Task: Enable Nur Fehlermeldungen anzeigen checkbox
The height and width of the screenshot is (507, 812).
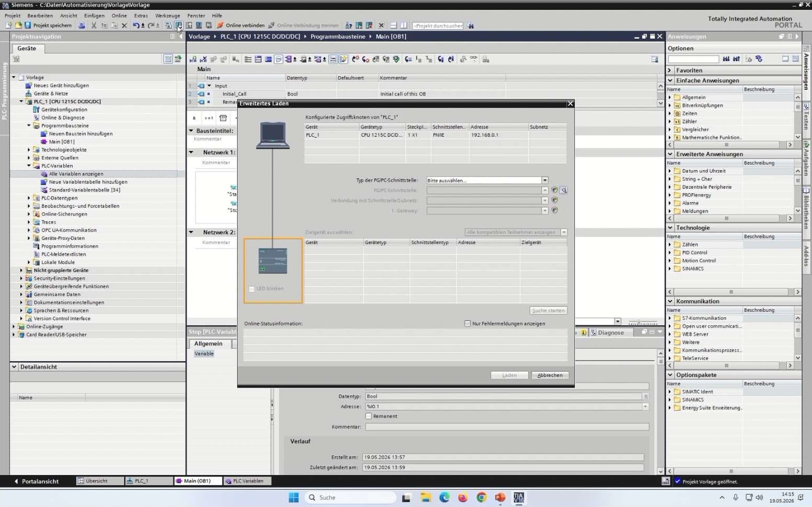Action: (x=468, y=323)
